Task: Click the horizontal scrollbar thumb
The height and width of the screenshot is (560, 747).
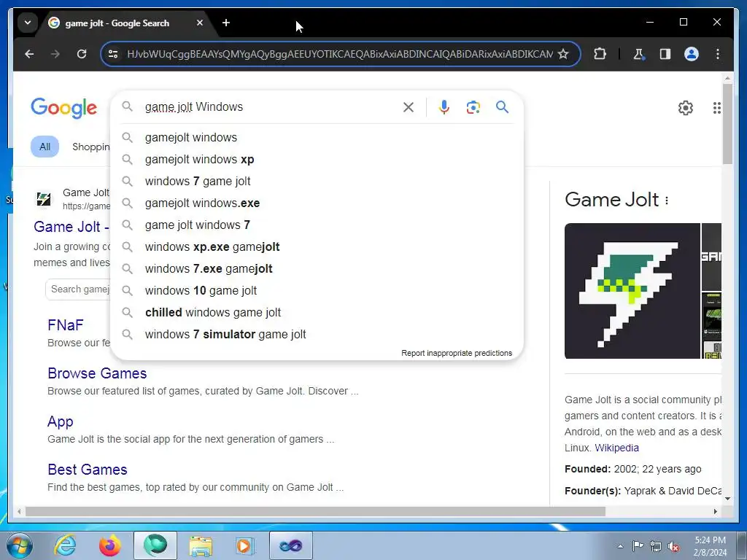Action: tap(315, 512)
